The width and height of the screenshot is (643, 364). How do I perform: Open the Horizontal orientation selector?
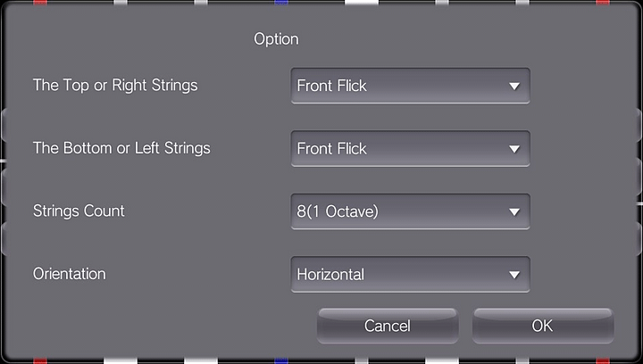(410, 275)
